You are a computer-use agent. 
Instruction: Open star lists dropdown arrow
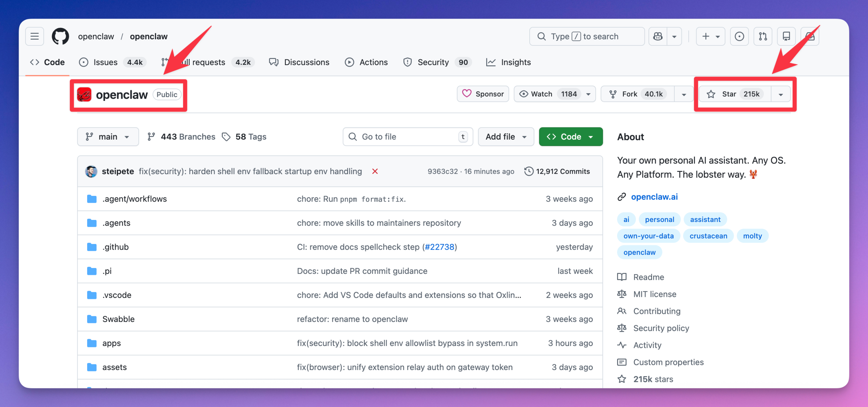click(x=781, y=95)
